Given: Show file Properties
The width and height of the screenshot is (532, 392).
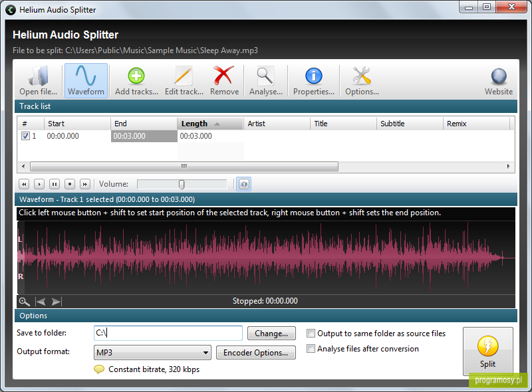Looking at the screenshot, I should (313, 80).
